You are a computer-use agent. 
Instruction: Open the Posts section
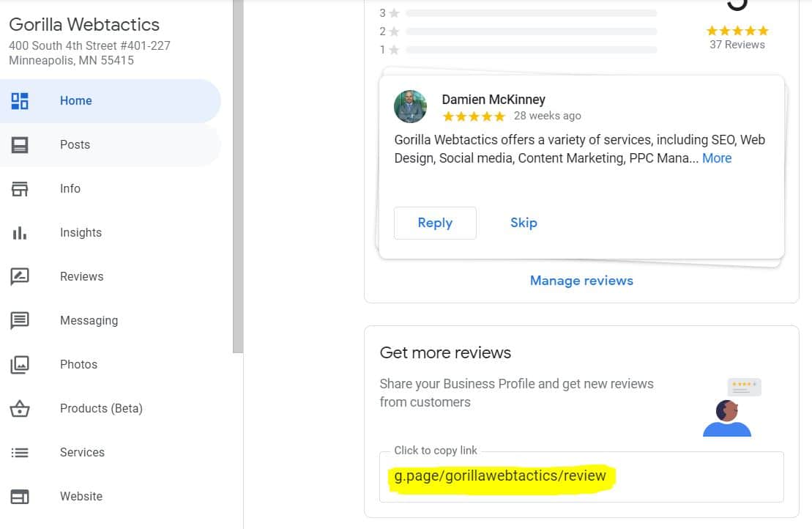click(111, 145)
